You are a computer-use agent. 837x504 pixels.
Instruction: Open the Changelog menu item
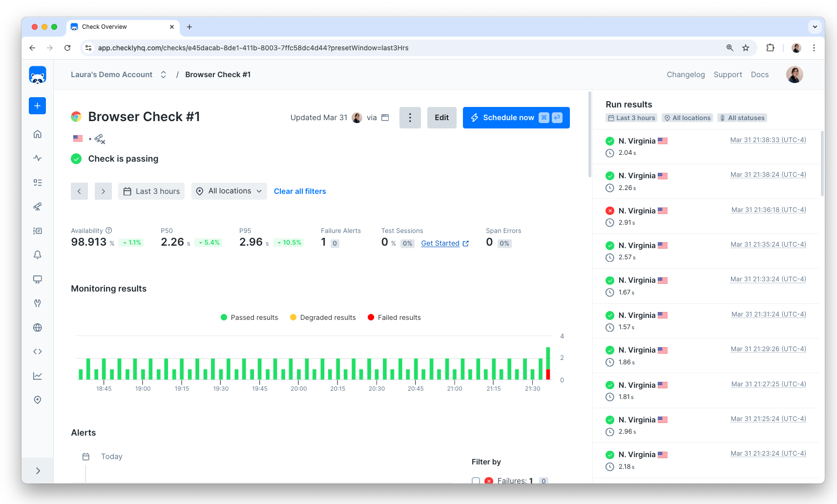[686, 74]
